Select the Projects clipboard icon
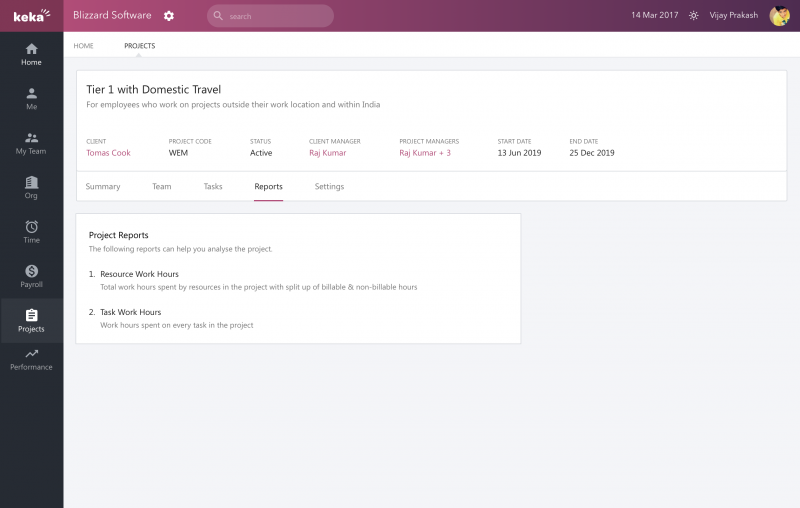The image size is (800, 508). [x=31, y=315]
